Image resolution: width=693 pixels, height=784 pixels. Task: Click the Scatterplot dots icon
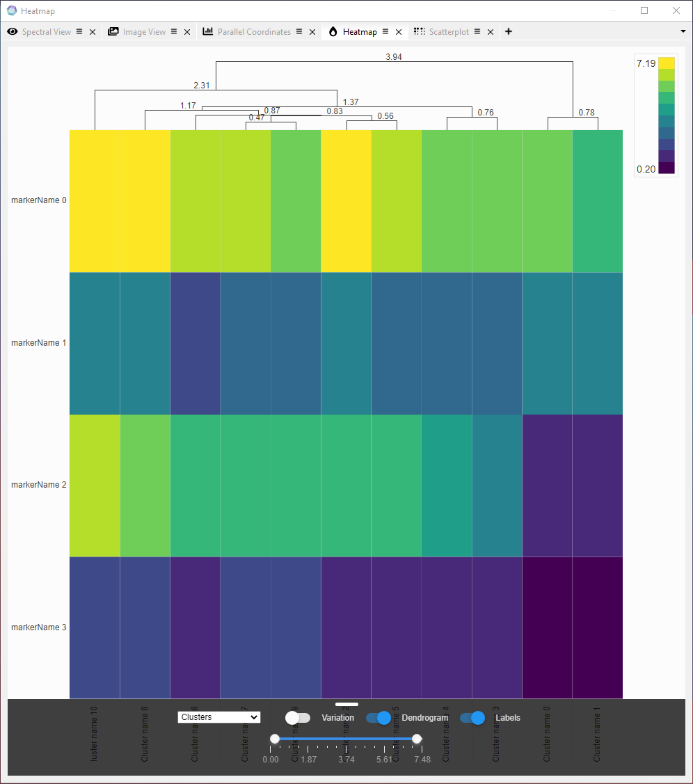(x=420, y=31)
